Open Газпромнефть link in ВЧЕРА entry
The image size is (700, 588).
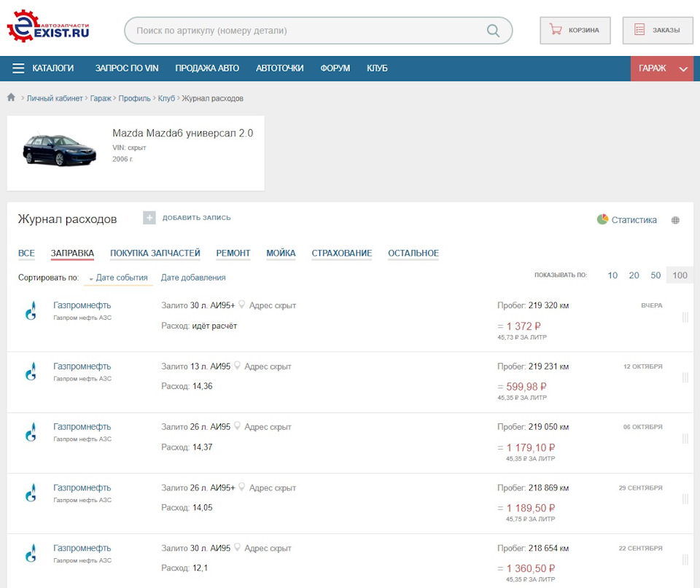[82, 305]
